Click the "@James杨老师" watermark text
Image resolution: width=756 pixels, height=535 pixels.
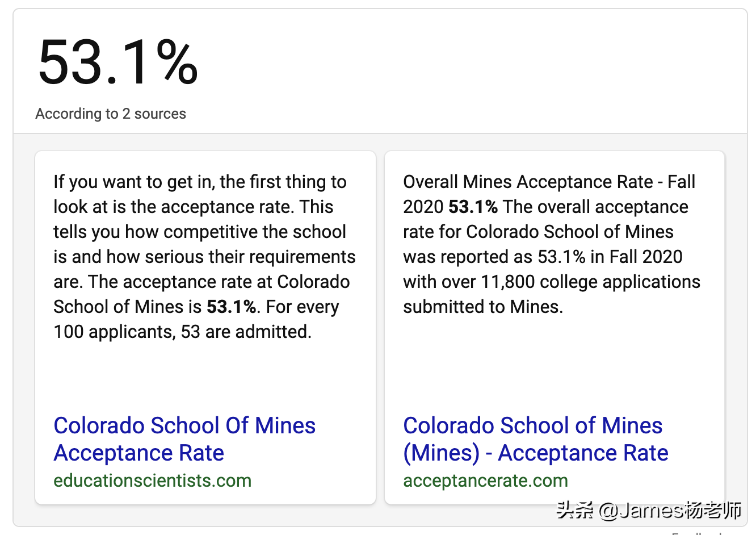point(670,510)
